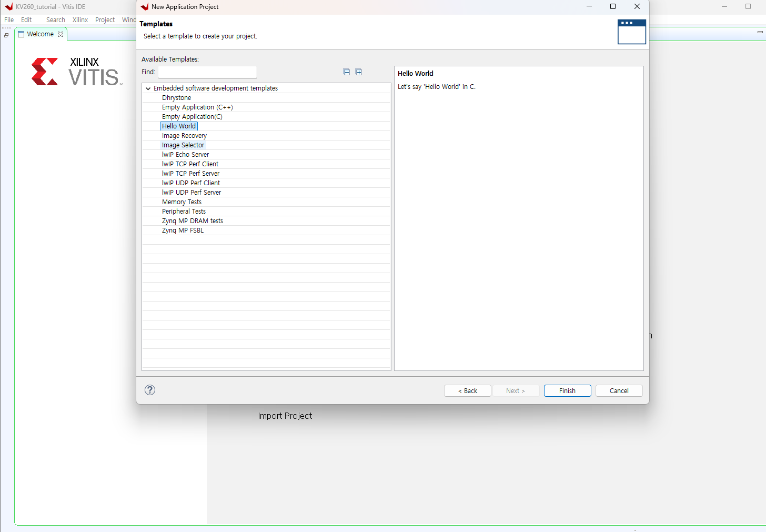Open the Project menu

coord(105,20)
